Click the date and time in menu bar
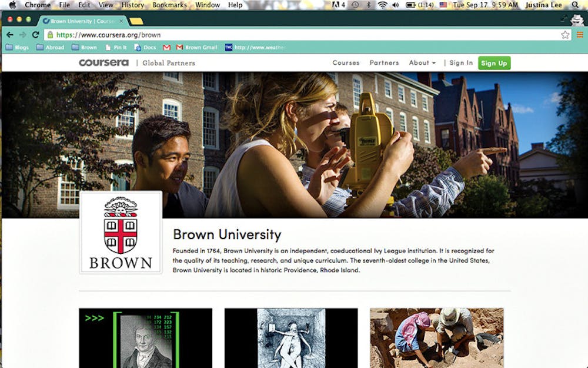588x368 pixels. pyautogui.click(x=485, y=5)
